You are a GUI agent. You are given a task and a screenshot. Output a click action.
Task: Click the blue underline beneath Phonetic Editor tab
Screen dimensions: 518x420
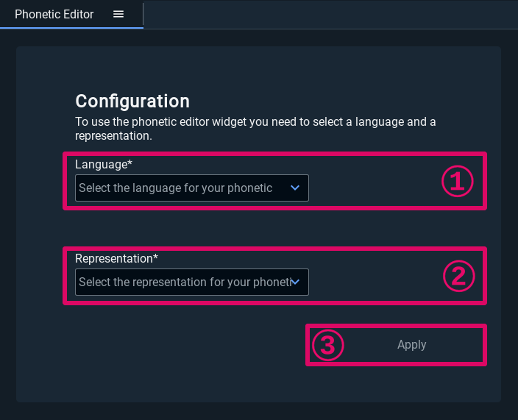point(71,28)
